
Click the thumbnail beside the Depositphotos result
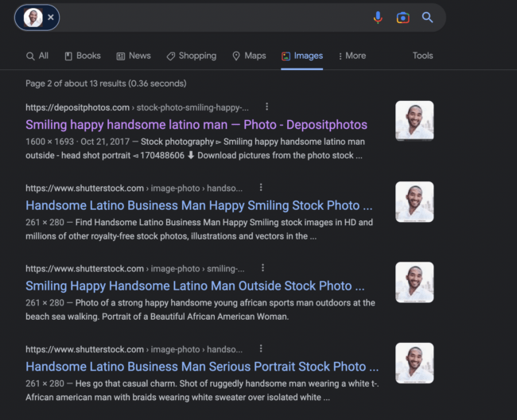pos(414,121)
